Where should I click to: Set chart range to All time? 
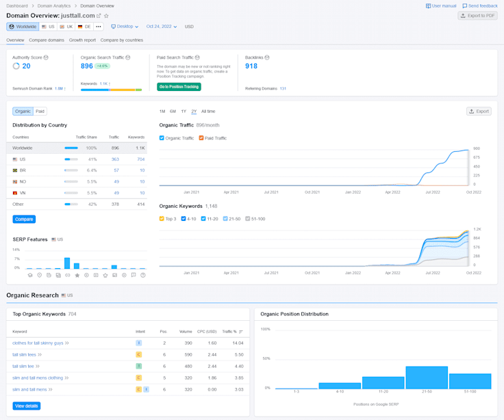click(x=208, y=111)
